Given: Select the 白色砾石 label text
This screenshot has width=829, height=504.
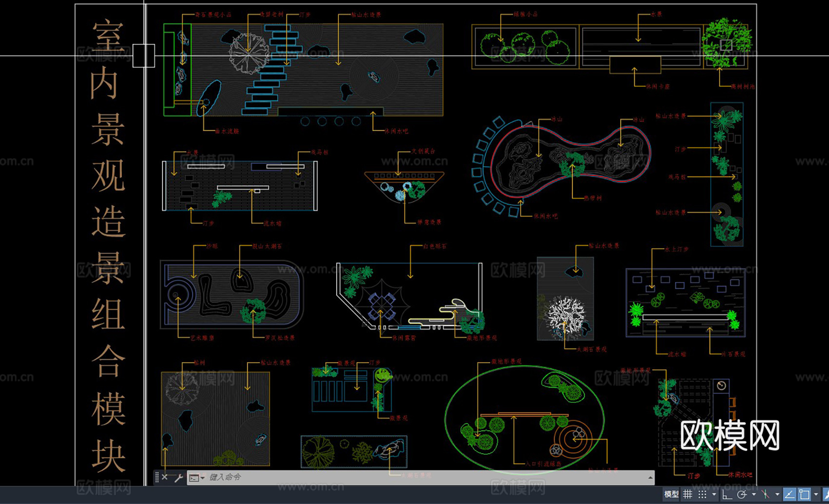Looking at the screenshot, I should (x=435, y=246).
